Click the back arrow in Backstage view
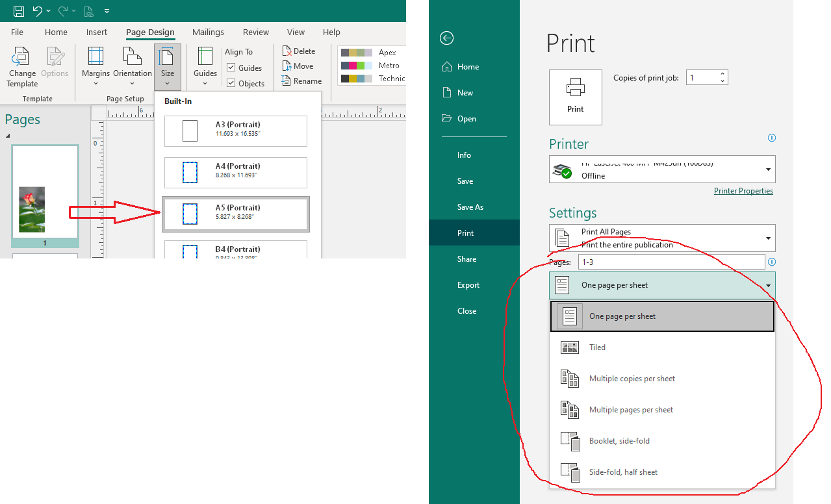 point(446,38)
